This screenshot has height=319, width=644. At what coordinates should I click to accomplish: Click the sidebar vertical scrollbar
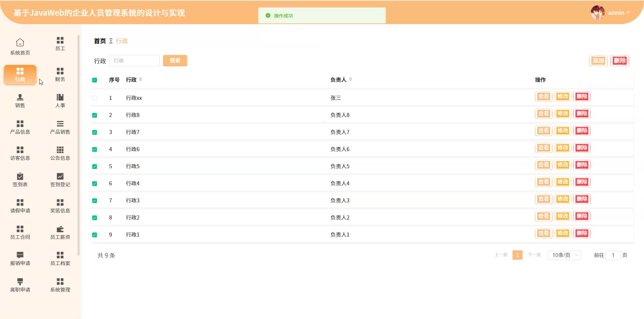(x=78, y=145)
